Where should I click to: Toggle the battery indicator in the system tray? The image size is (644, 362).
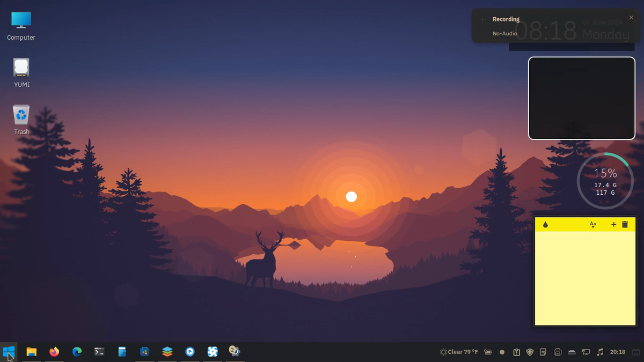pyautogui.click(x=488, y=352)
